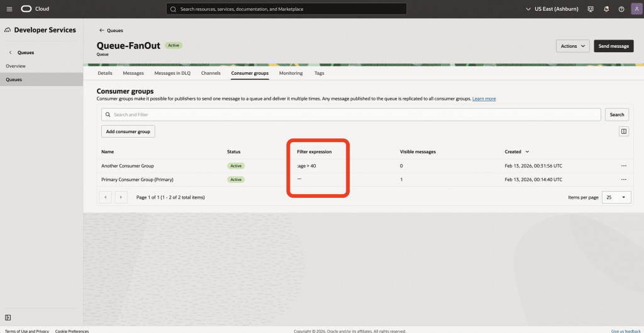644x333 pixels.
Task: Open the hamburger navigation menu
Action: [x=9, y=9]
